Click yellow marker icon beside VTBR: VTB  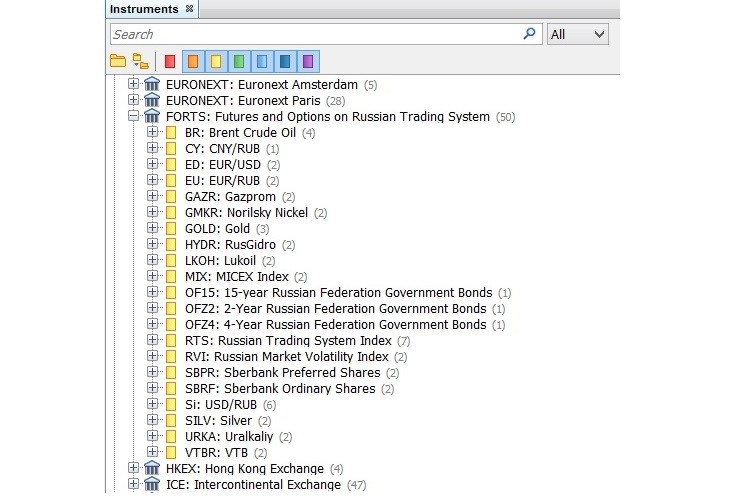[171, 452]
